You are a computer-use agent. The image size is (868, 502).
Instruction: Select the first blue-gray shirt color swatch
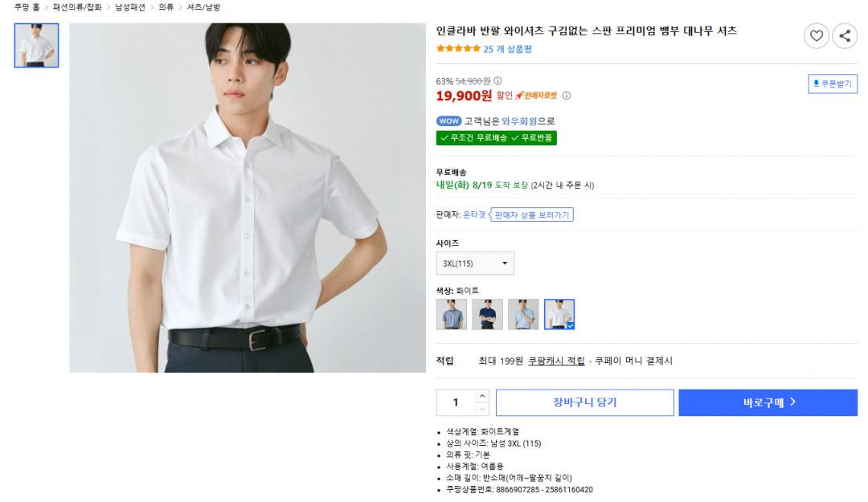pyautogui.click(x=451, y=314)
